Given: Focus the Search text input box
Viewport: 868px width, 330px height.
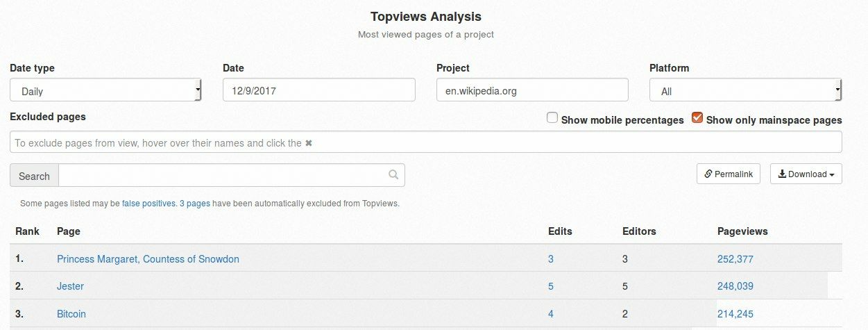Looking at the screenshot, I should click(232, 175).
